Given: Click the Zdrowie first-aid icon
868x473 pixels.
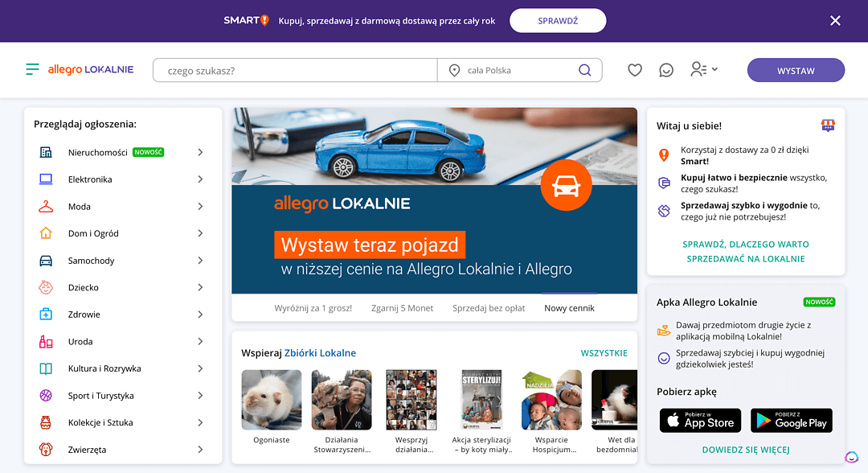Looking at the screenshot, I should (x=46, y=314).
